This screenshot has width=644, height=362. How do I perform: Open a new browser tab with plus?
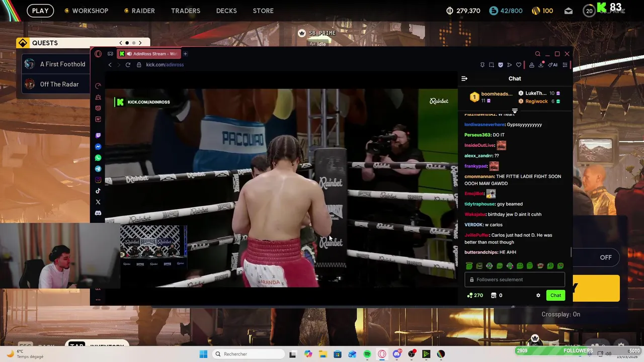185,54
